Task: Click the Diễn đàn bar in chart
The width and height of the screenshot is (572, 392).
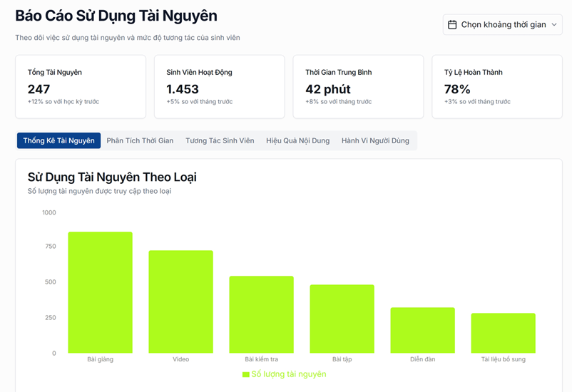Action: click(423, 330)
